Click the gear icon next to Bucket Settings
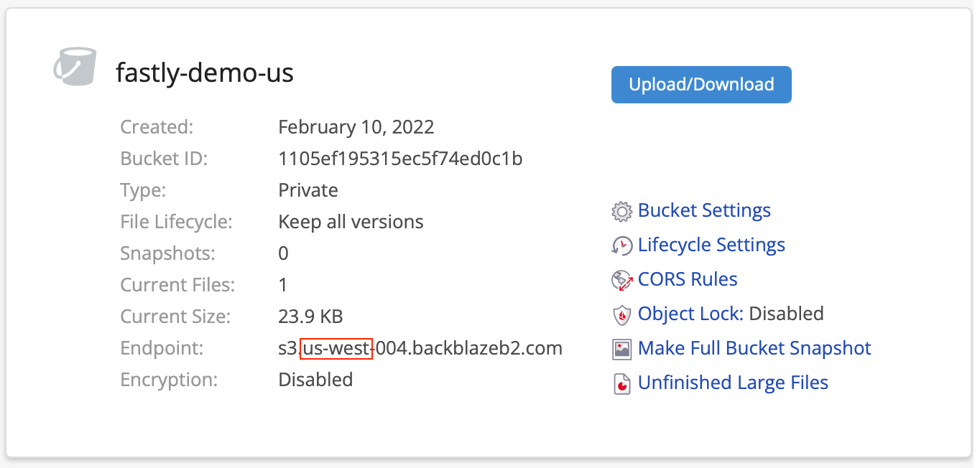 click(622, 210)
